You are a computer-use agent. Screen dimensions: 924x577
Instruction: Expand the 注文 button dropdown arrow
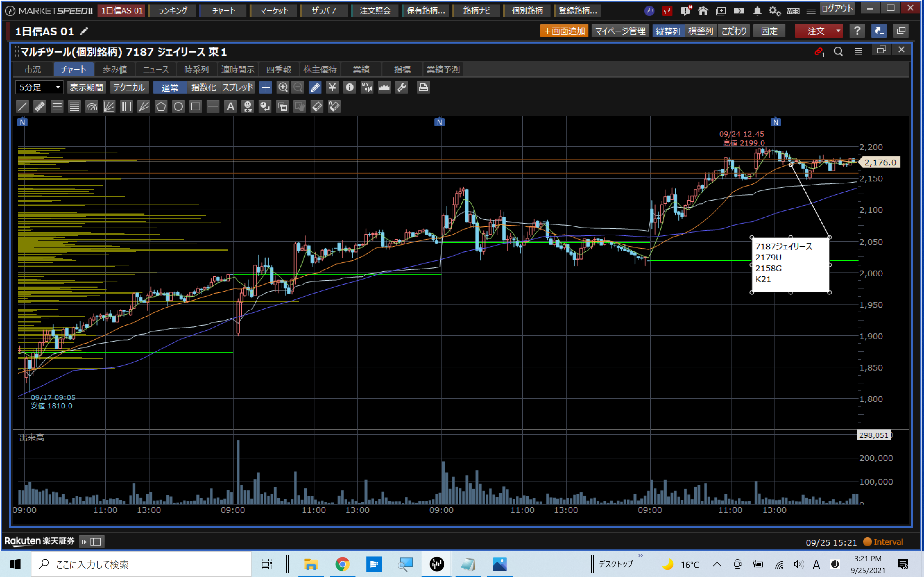(838, 31)
